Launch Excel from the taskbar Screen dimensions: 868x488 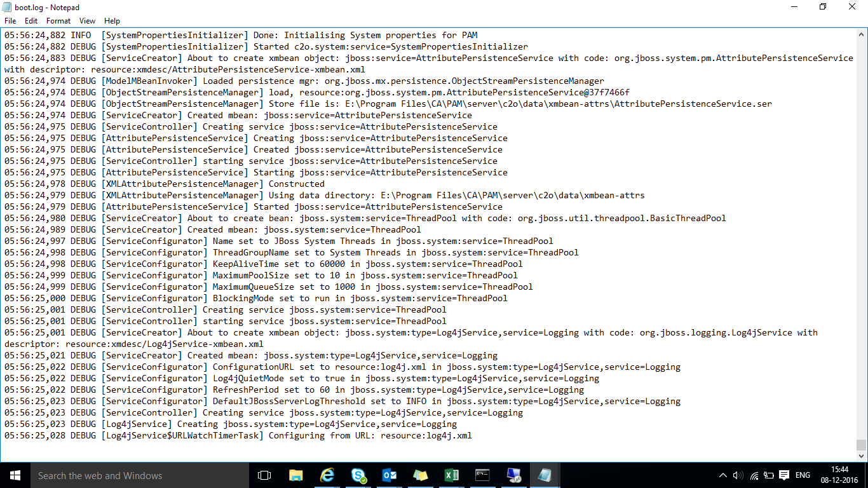tap(451, 475)
